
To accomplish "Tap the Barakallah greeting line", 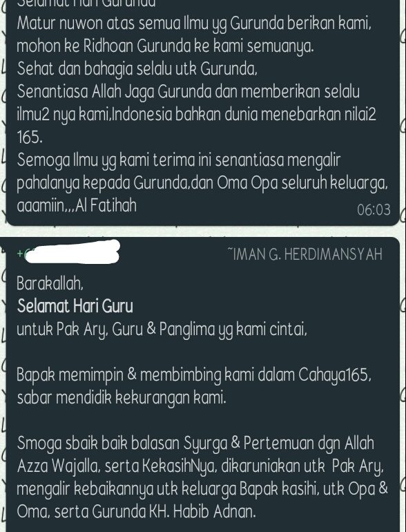I will 50,283.
